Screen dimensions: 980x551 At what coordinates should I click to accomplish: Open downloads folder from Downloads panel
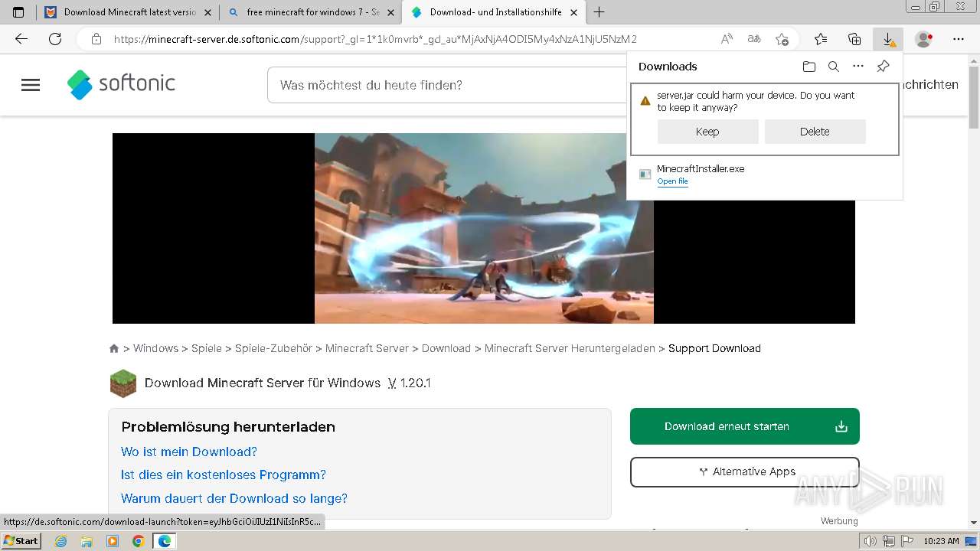pyautogui.click(x=809, y=67)
